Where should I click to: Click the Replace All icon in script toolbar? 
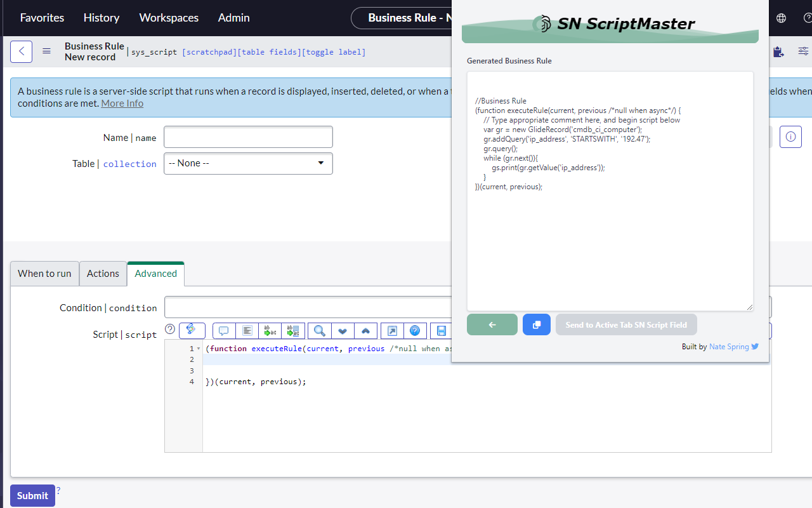(293, 331)
